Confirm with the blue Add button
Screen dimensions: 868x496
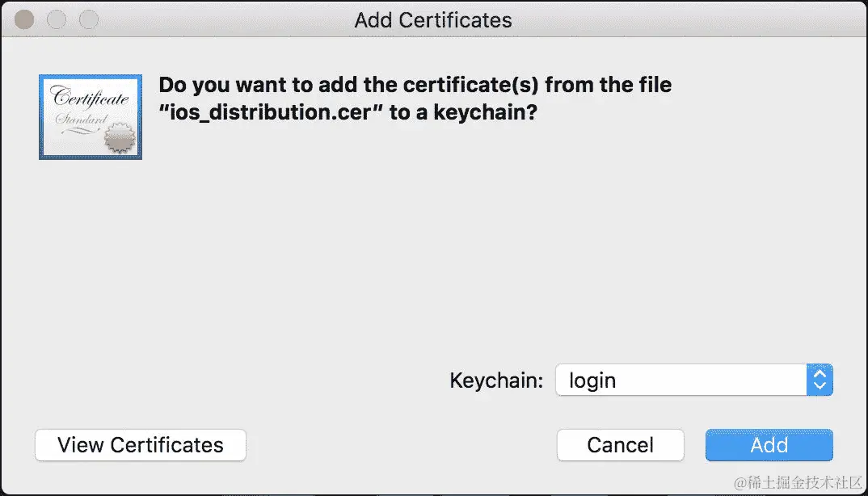[x=769, y=445]
